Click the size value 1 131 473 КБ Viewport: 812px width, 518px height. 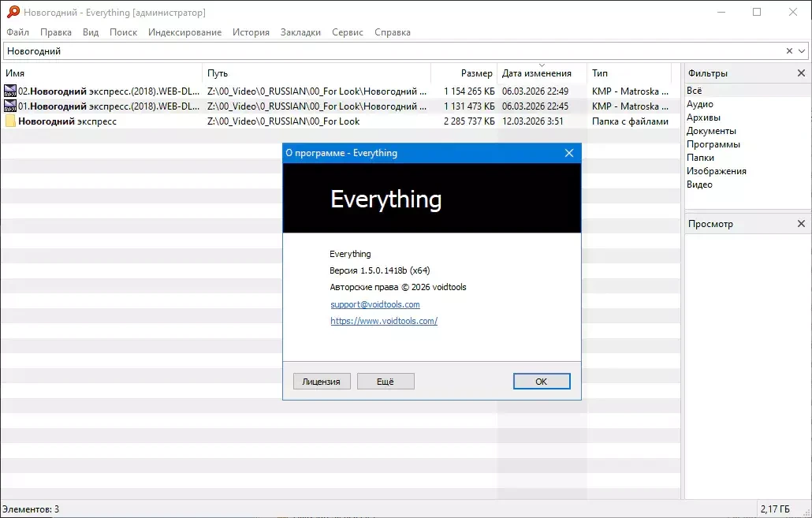469,106
